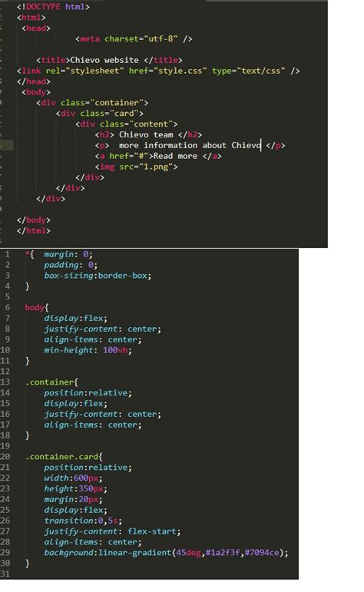Click the div class="container" line
This screenshot has height=592, width=364.
92,103
